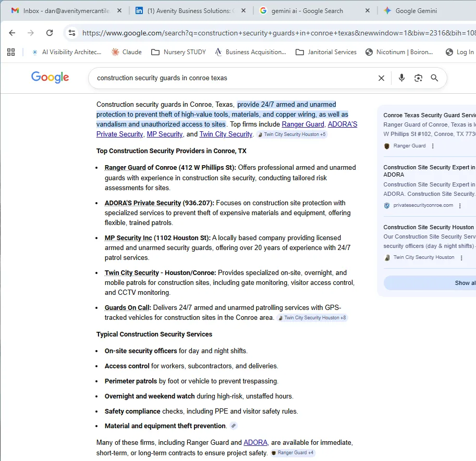476x461 pixels.
Task: Click Twin City Security Houston source name in sidebar
Action: 424,257
